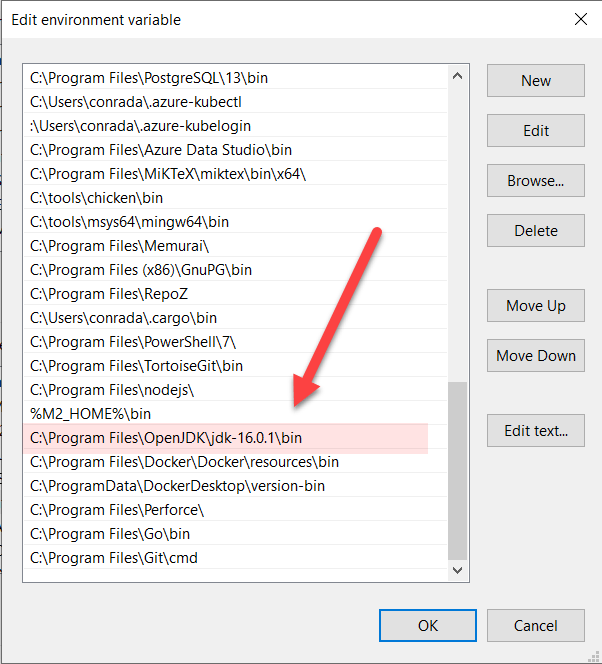This screenshot has height=664, width=602.
Task: Select the OpenJDK jdk-16.0.1 bin path
Action: [166, 438]
